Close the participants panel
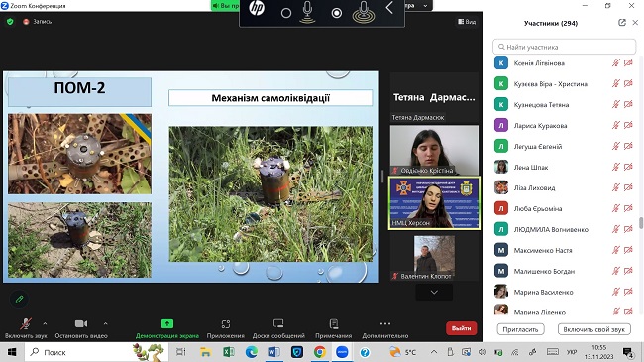Screen dimensions: 644x362 [x=635, y=23]
